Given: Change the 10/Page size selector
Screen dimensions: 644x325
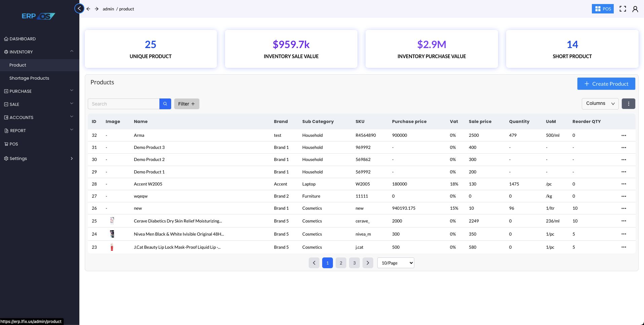Looking at the screenshot, I should pos(395,263).
